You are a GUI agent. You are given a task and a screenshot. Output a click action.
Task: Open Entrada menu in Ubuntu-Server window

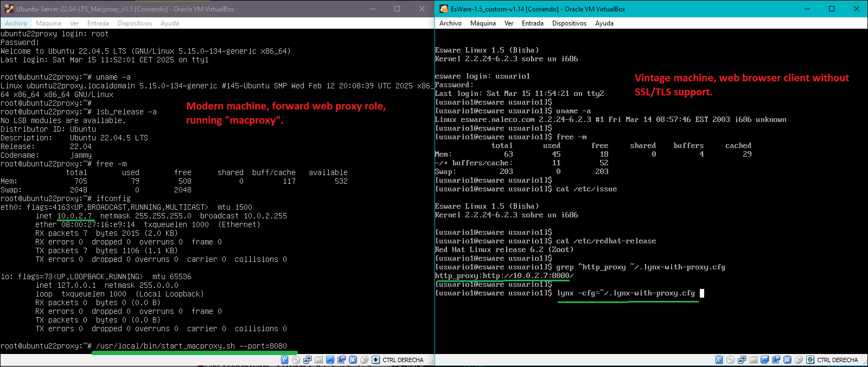tap(98, 23)
